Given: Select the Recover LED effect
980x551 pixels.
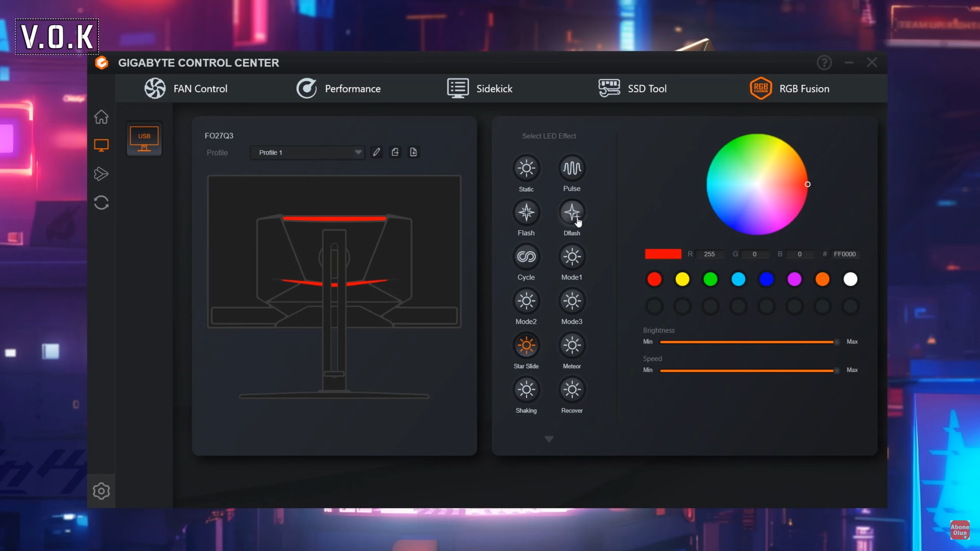Looking at the screenshot, I should (x=572, y=390).
